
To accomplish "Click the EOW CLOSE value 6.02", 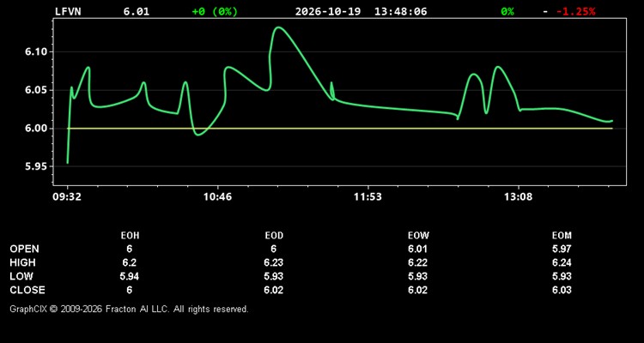I will (x=418, y=290).
